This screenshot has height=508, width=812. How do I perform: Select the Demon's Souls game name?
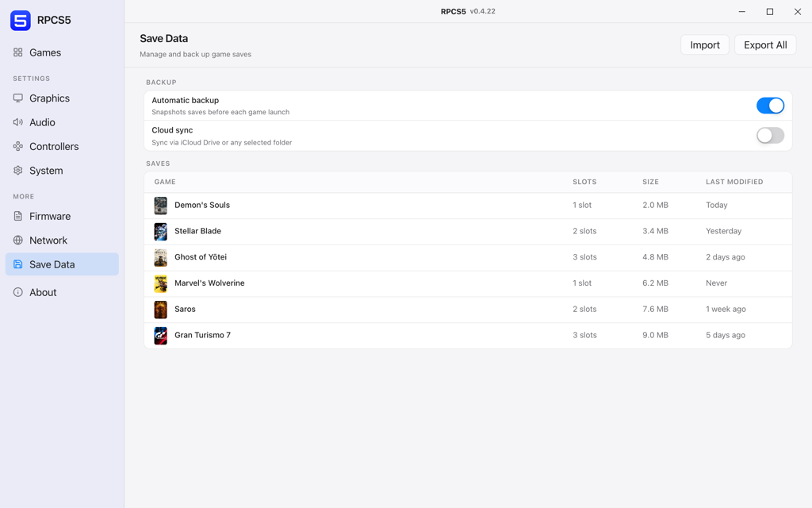pos(202,205)
